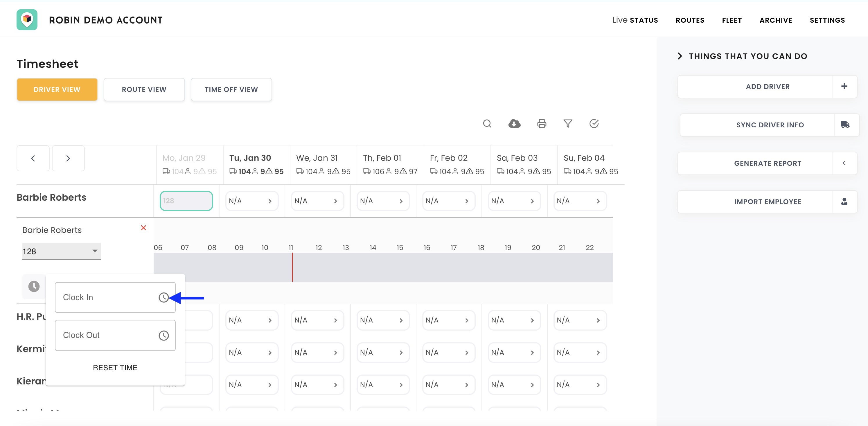This screenshot has height=426, width=868.
Task: Click the print timesheet icon
Action: pyautogui.click(x=542, y=124)
